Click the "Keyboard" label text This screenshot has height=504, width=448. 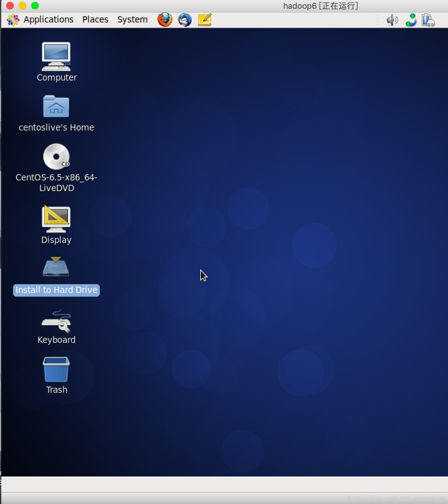[56, 340]
